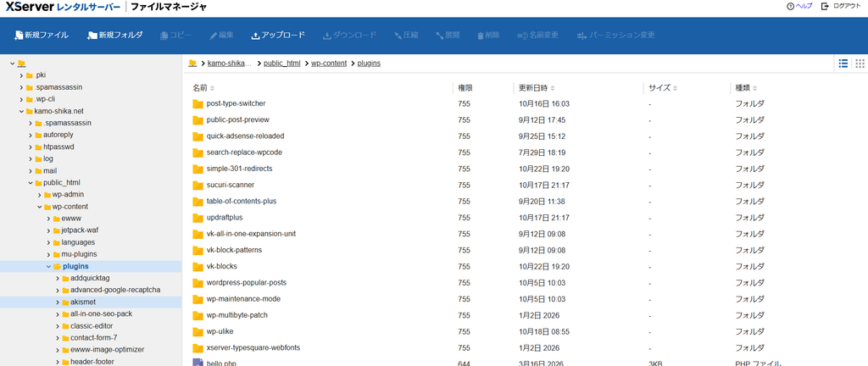Screen dimensions: 868x366
Task: Click the 編集 edit toolbar item
Action: [221, 35]
